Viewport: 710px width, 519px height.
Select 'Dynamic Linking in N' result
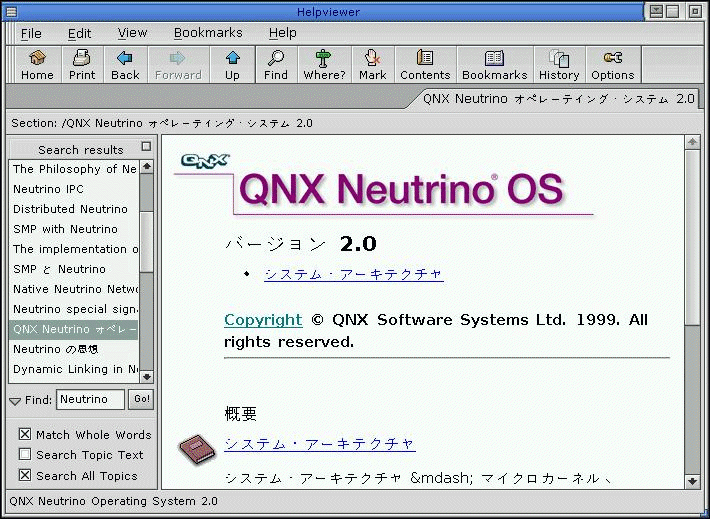tap(74, 369)
